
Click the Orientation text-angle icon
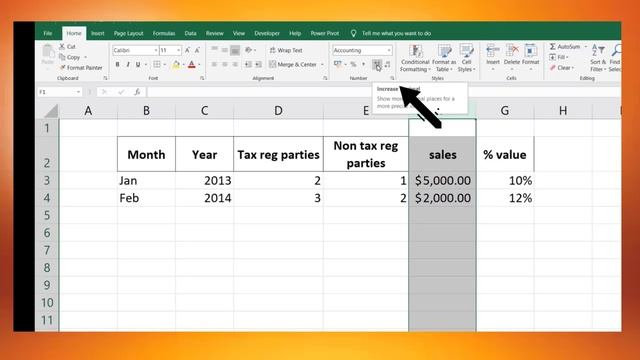[248, 50]
